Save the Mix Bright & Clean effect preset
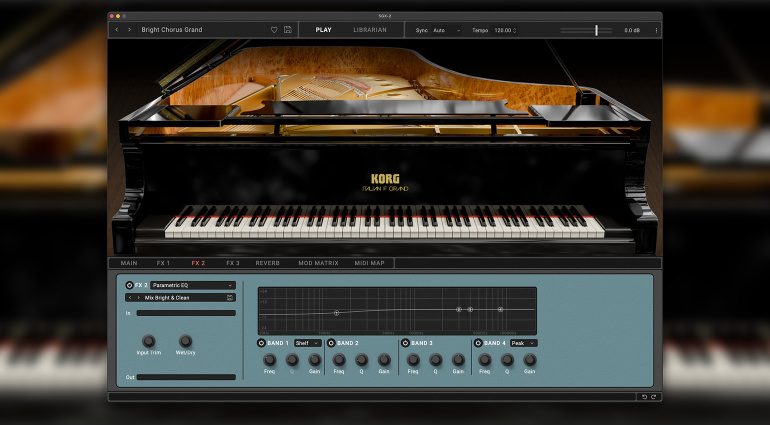This screenshot has height=425, width=770. click(x=230, y=297)
